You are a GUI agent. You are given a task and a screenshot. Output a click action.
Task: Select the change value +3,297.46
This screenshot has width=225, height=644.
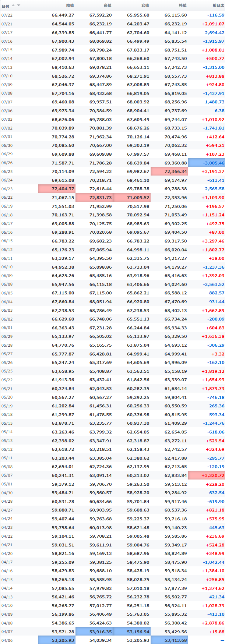213,241
